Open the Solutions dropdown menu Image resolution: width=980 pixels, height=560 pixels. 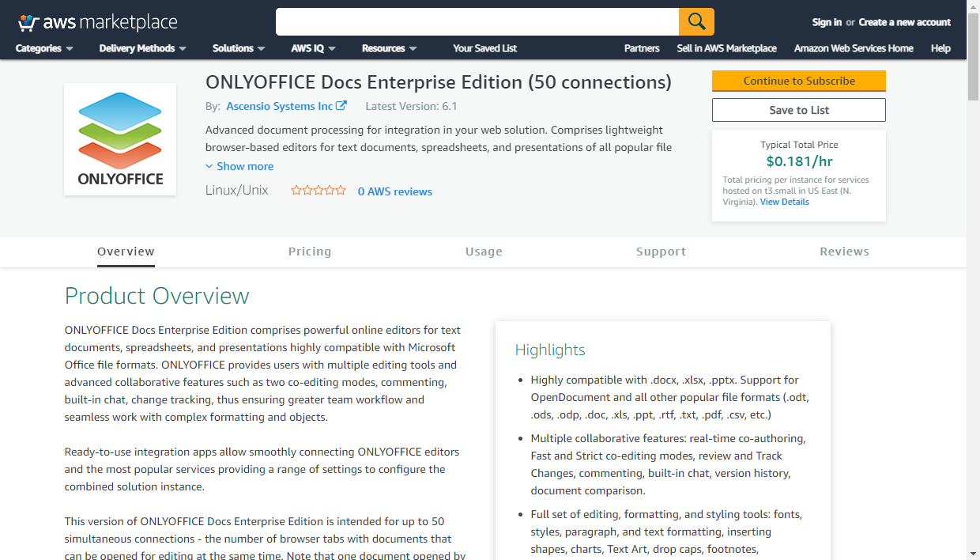coord(239,48)
